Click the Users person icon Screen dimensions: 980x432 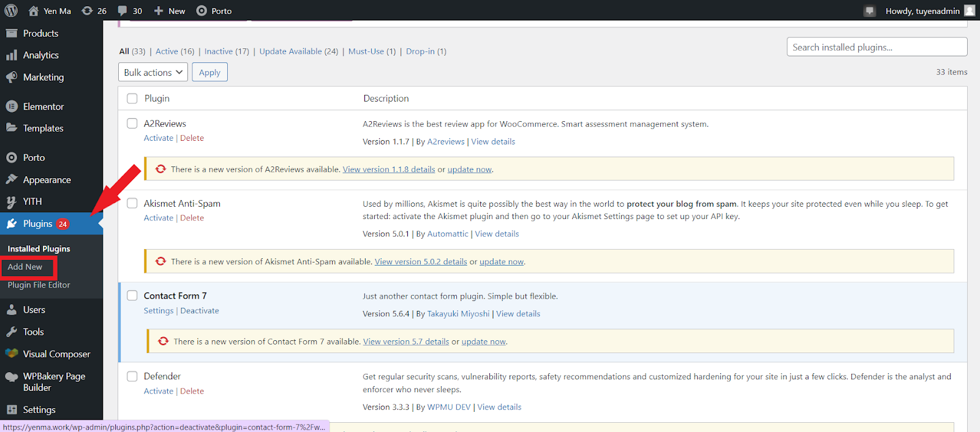click(12, 310)
